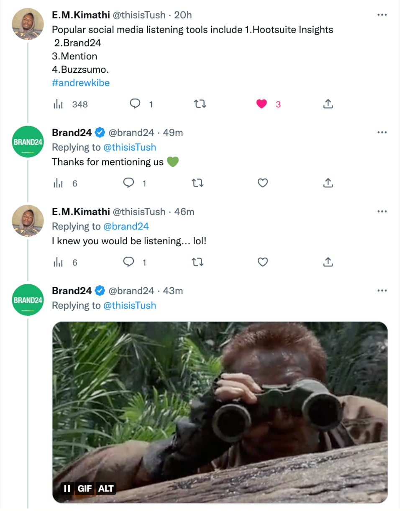Retweet Brand24's 'Thanks for mentioning us' reply
Screen dimensions: 420x511
(x=197, y=183)
